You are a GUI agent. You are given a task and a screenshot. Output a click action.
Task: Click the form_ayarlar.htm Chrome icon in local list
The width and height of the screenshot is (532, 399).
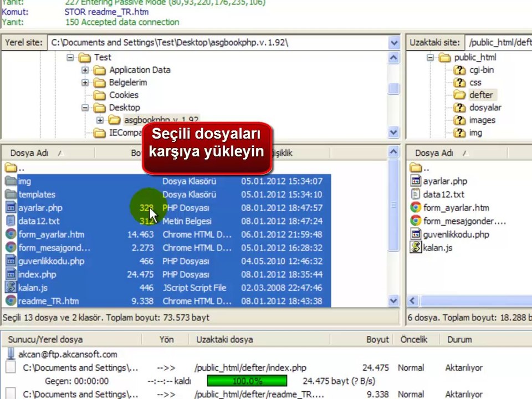(x=11, y=234)
